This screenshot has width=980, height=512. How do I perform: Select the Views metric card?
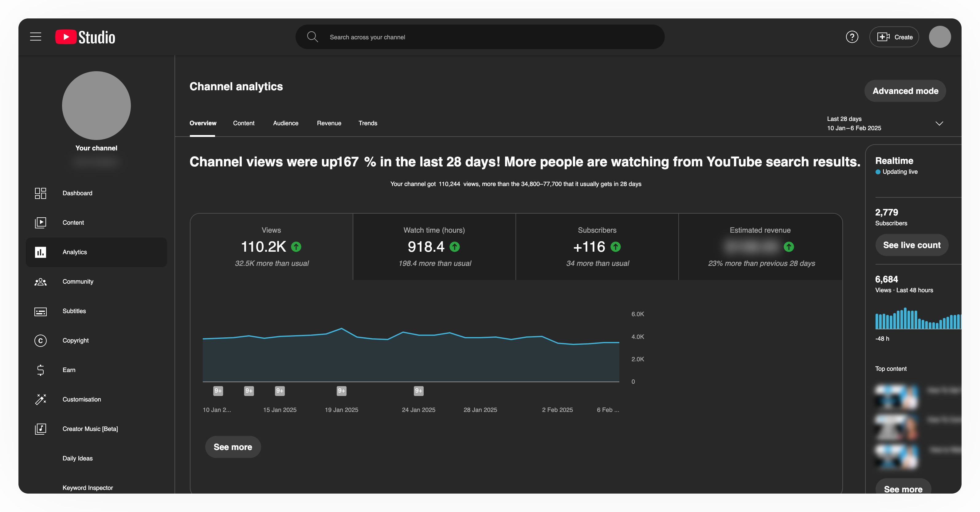[272, 247]
